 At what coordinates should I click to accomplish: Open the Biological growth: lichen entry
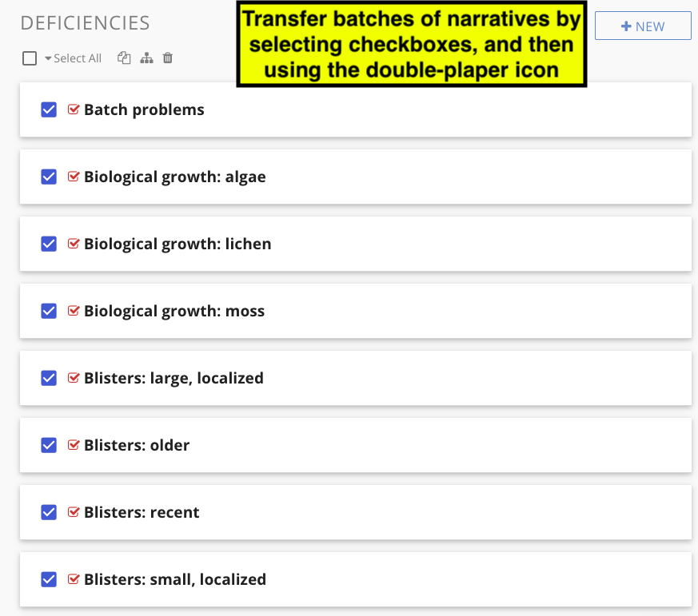tap(177, 244)
